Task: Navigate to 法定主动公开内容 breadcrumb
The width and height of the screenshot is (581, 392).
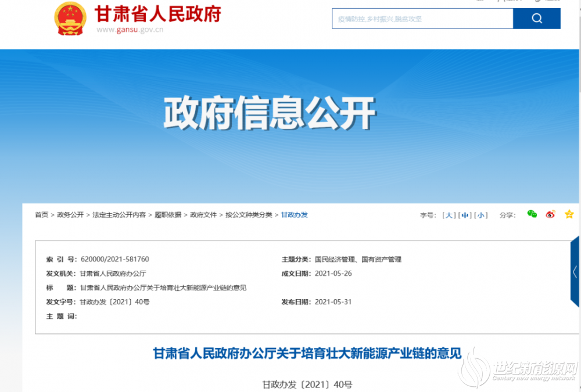Action: [119, 215]
